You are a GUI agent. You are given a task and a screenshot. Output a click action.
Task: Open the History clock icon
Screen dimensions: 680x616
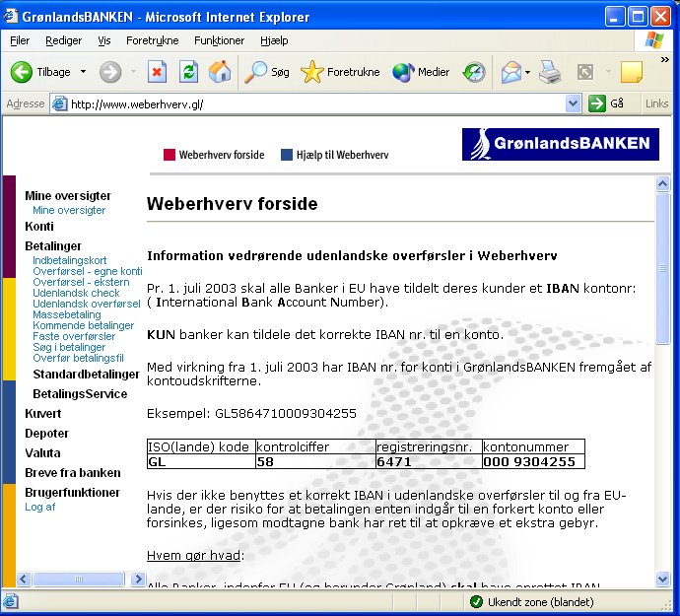coord(474,72)
